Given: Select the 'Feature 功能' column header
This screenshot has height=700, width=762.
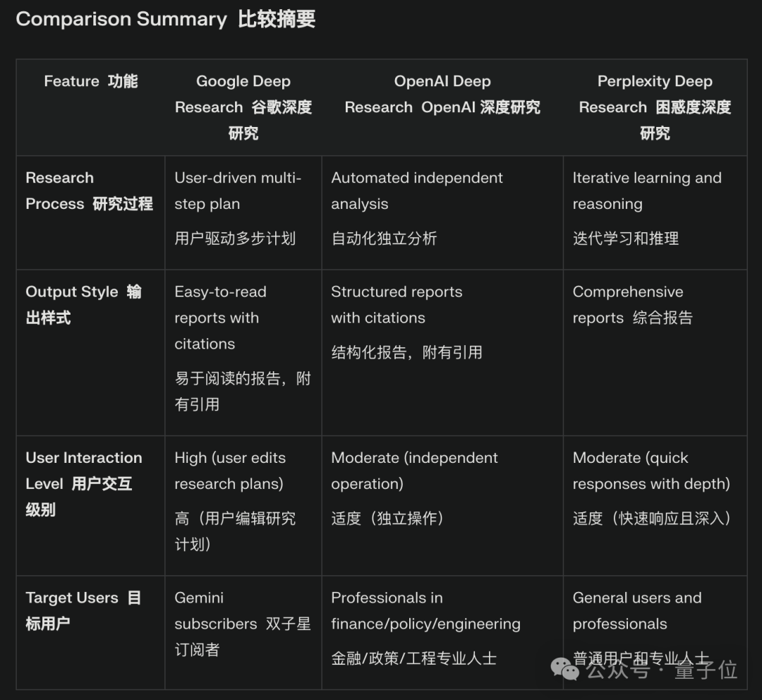Looking at the screenshot, I should (x=90, y=81).
